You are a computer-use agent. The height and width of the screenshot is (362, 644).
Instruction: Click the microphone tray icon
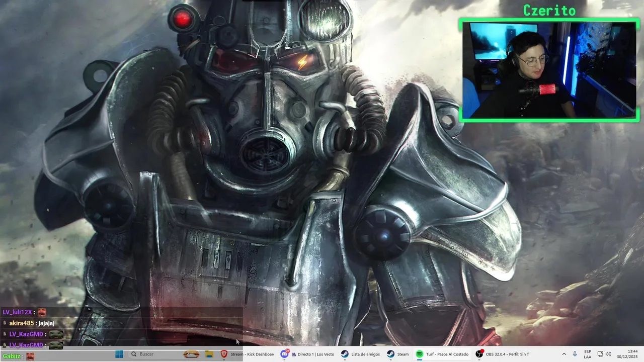click(575, 354)
